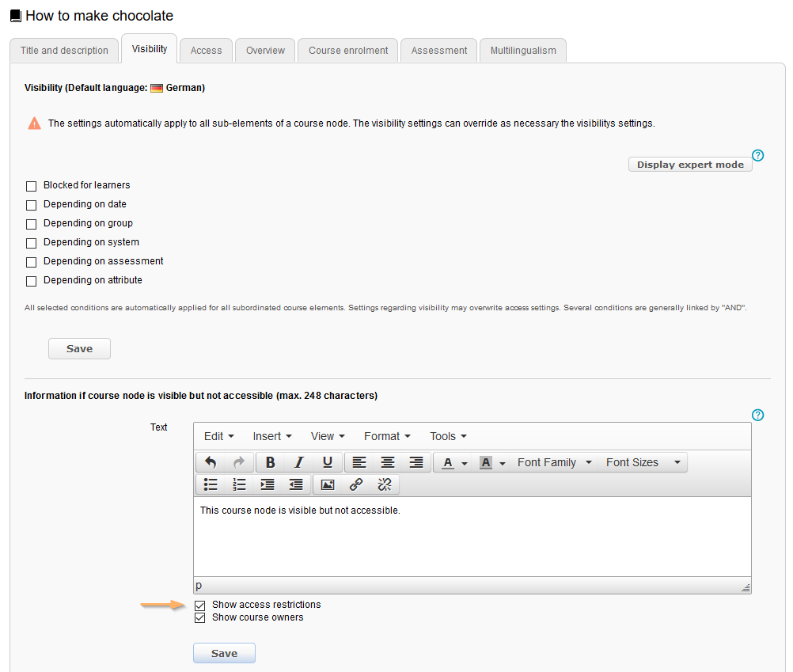Click the insert image icon

point(328,484)
